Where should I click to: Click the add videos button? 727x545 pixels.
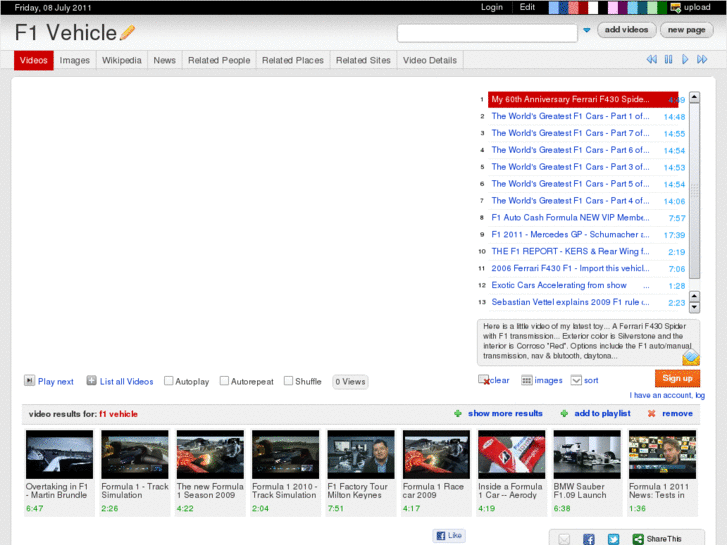[626, 30]
